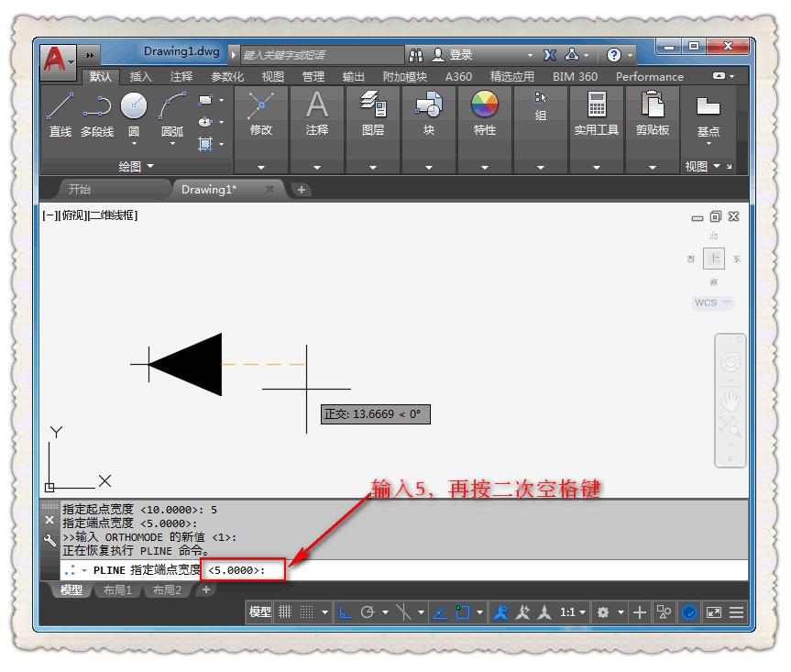Select the 直线 line tool

click(x=60, y=115)
